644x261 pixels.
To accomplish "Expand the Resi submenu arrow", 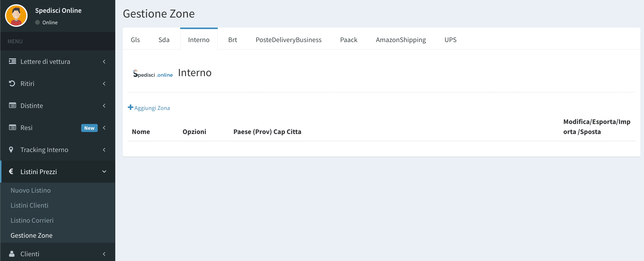I will point(104,127).
